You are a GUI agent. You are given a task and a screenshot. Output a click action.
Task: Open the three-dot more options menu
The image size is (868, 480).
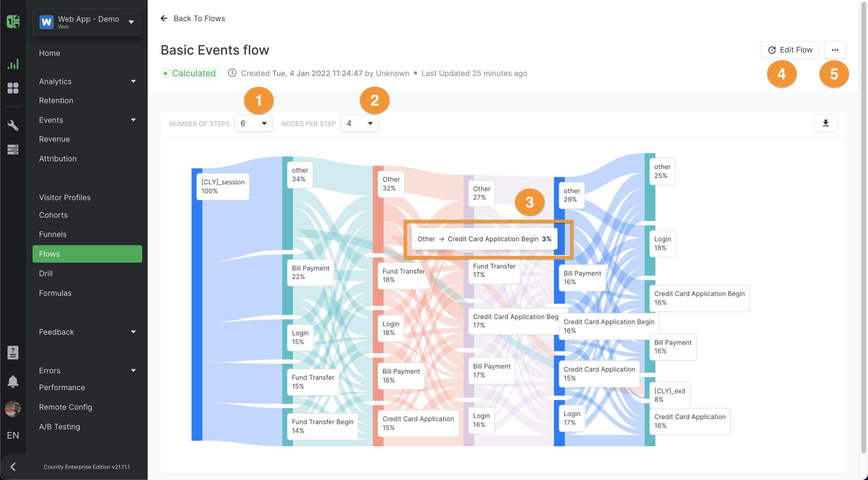pyautogui.click(x=835, y=50)
